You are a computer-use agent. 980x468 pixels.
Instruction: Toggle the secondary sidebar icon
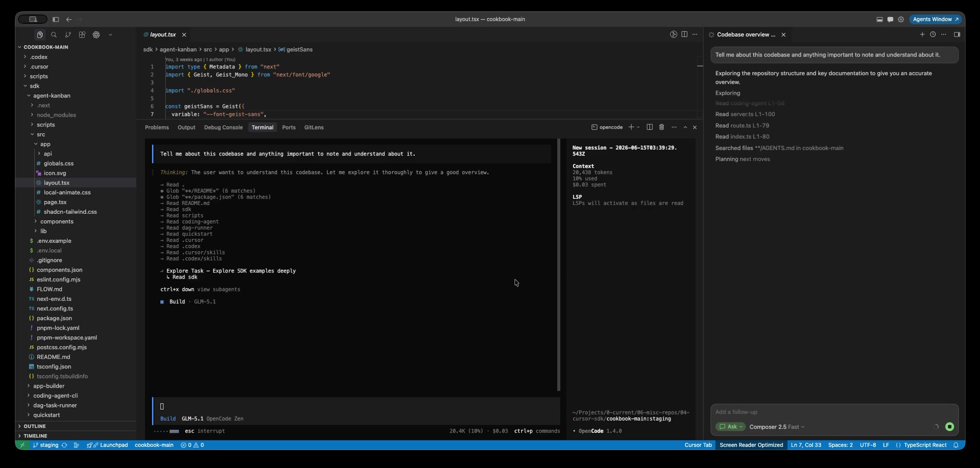pyautogui.click(x=957, y=34)
